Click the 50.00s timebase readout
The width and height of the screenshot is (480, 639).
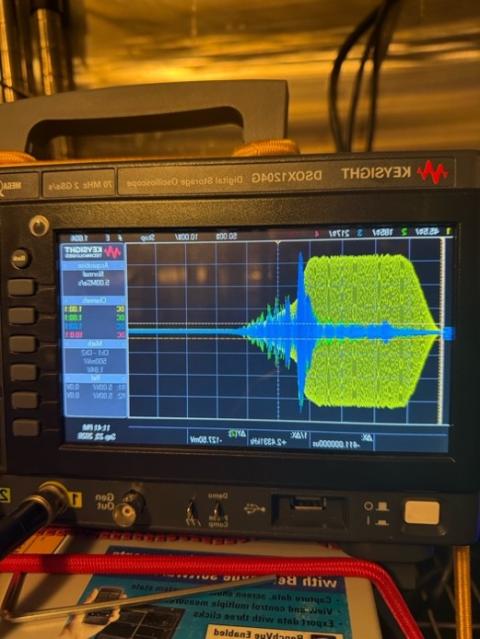point(227,236)
